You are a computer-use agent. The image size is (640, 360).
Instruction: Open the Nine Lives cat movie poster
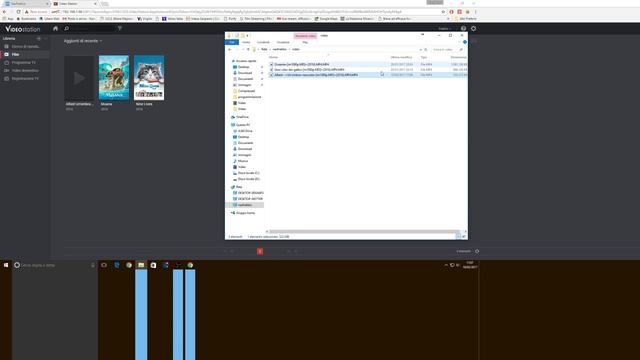[x=149, y=78]
